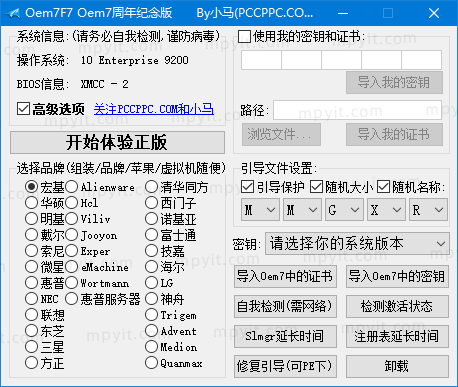Open the first boot file dropdown showing M

pos(260,210)
